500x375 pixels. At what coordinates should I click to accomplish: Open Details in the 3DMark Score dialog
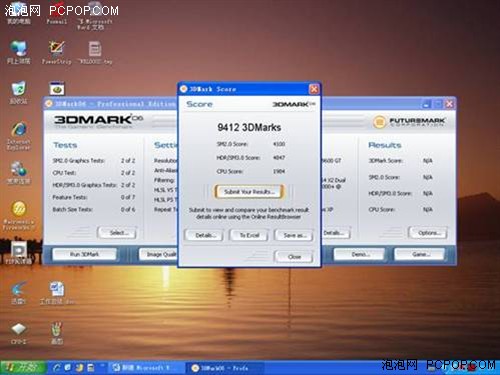205,235
